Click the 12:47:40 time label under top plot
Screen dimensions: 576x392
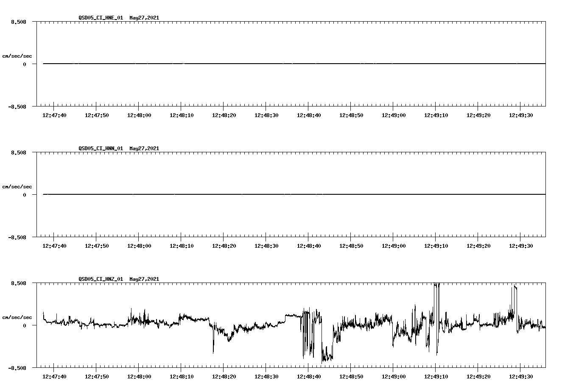coord(55,115)
